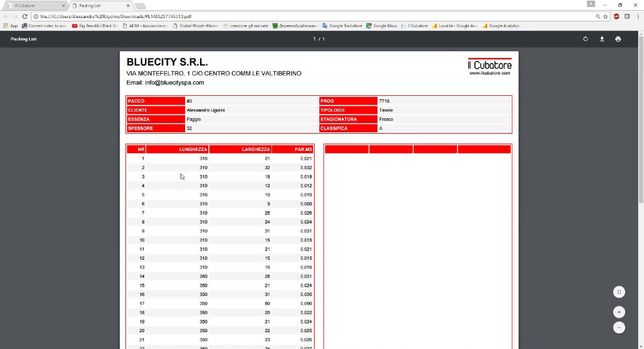The image size is (644, 349).
Task: Click the ESSENZA value Faggio
Action: (x=194, y=119)
